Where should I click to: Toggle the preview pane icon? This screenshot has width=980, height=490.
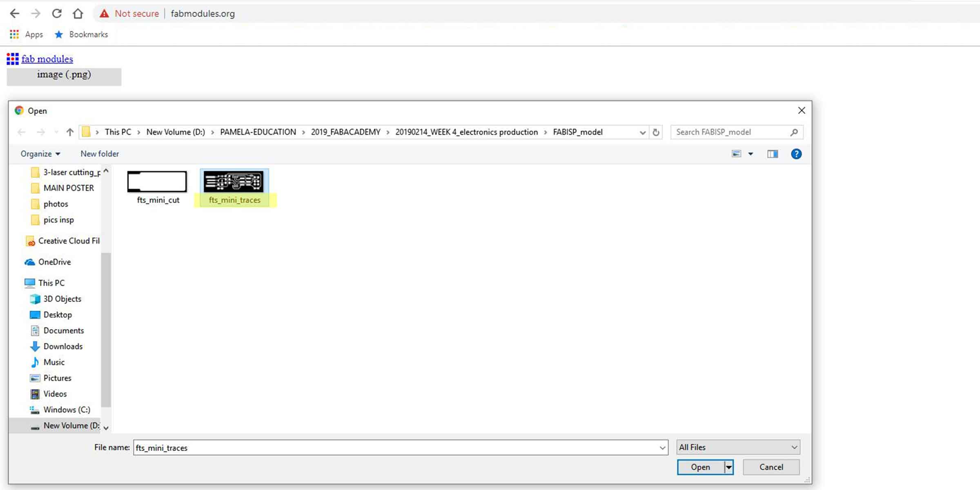click(772, 154)
